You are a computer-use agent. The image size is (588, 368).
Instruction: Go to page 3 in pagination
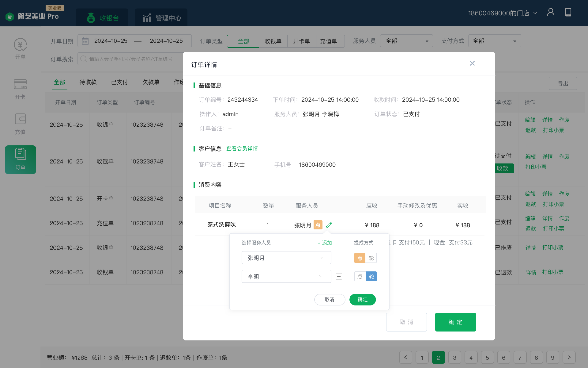[x=454, y=358]
